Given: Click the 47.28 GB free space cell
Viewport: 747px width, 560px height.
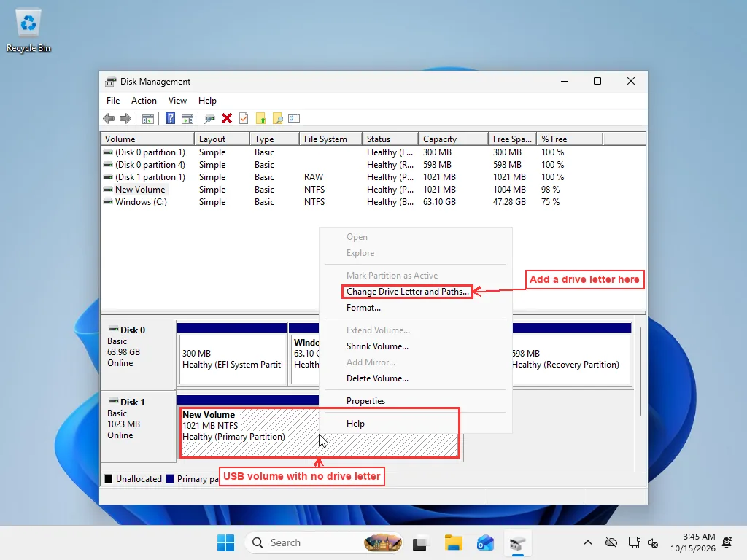Looking at the screenshot, I should [x=509, y=202].
